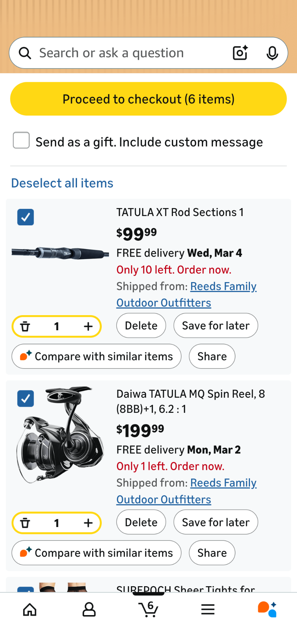297x644 pixels.
Task: Tap the camera lens search icon
Action: [x=240, y=53]
